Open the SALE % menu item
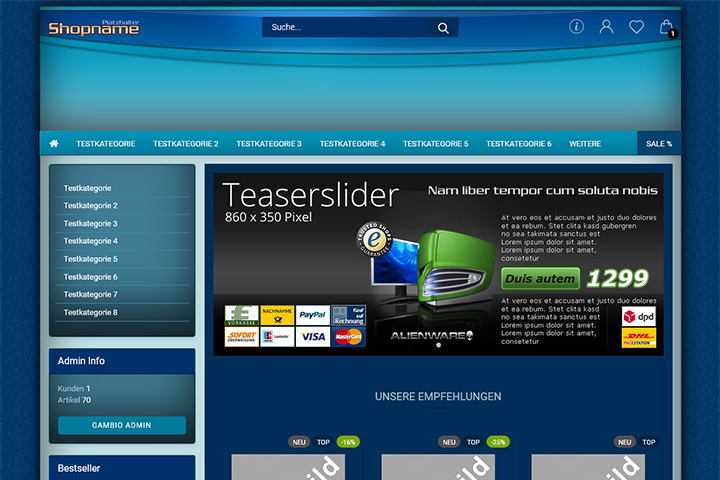This screenshot has width=720, height=480. [659, 144]
